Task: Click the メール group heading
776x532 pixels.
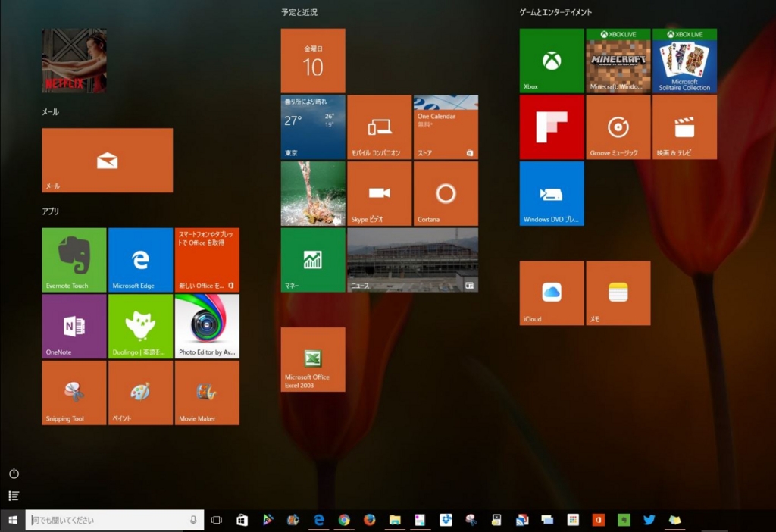Action: point(51,112)
